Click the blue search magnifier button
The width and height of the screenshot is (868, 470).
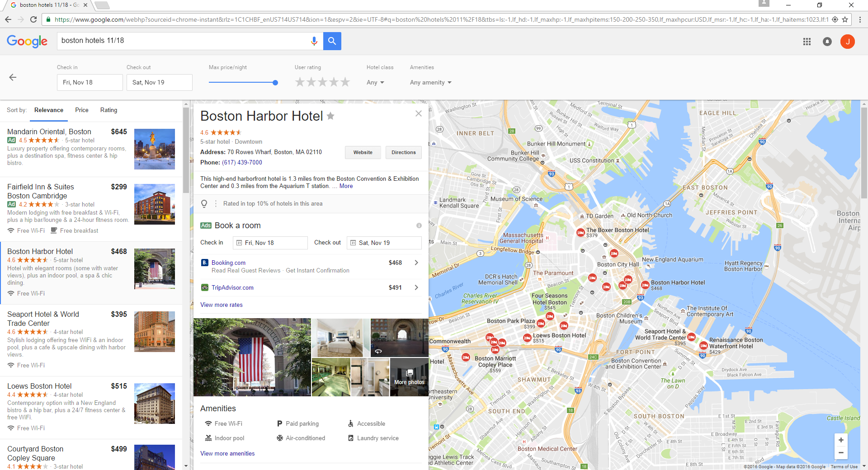pyautogui.click(x=332, y=41)
